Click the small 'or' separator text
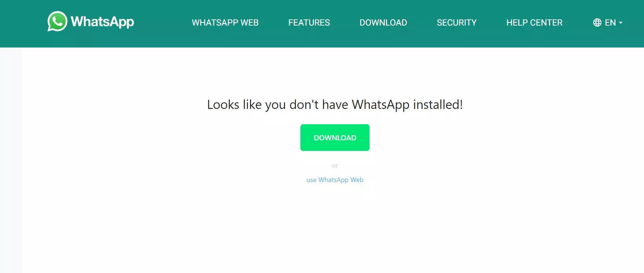The width and height of the screenshot is (644, 273). (x=335, y=166)
